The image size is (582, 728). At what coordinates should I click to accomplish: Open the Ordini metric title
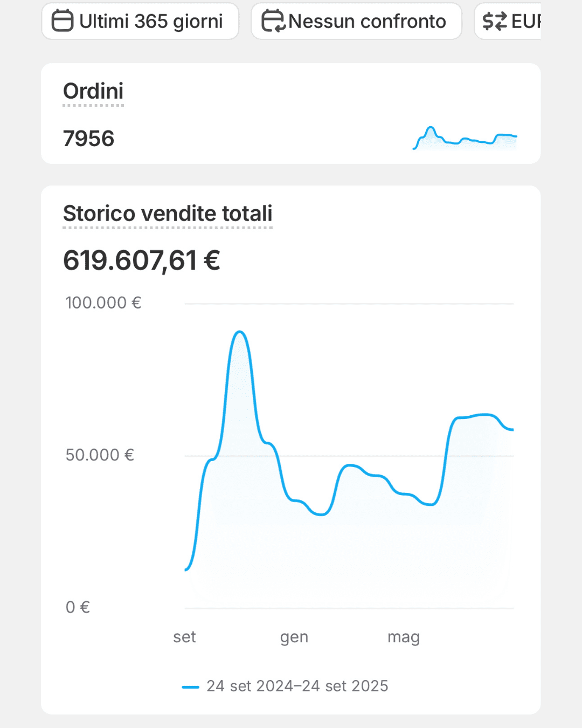click(93, 91)
